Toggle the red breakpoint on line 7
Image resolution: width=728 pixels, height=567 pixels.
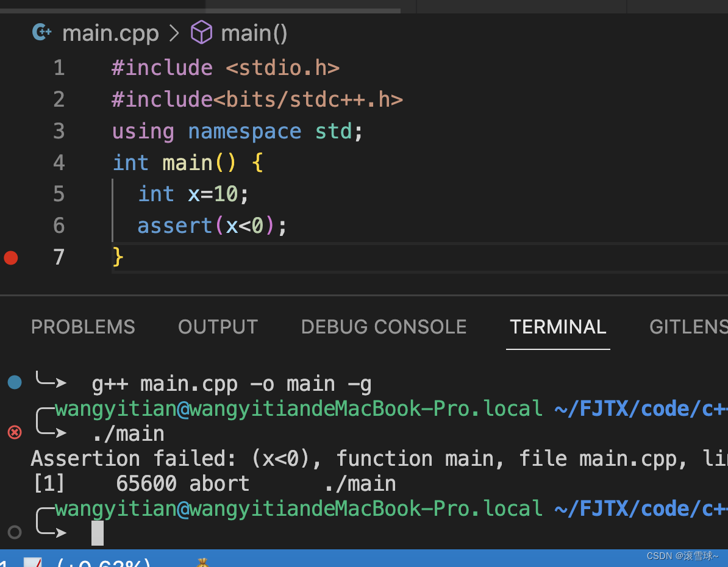coord(11,257)
